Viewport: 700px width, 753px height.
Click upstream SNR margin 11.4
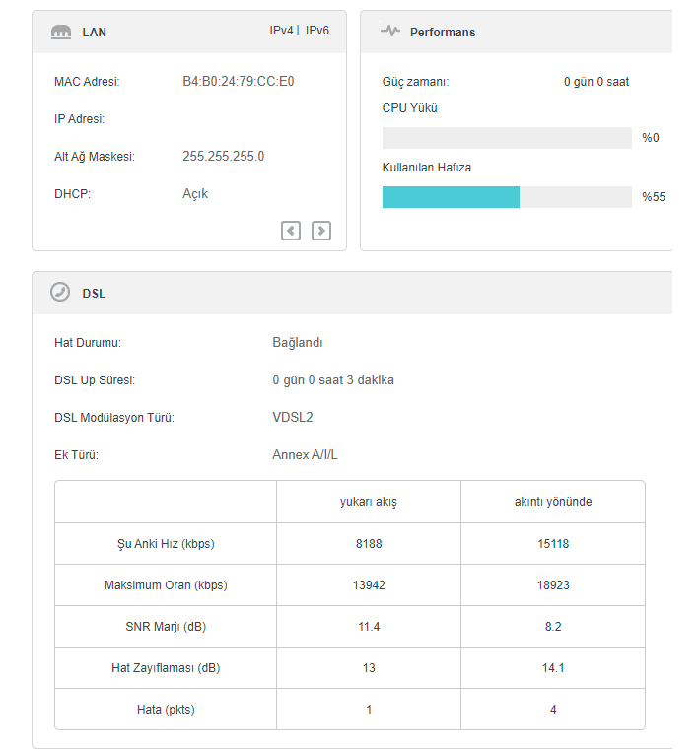pos(369,626)
